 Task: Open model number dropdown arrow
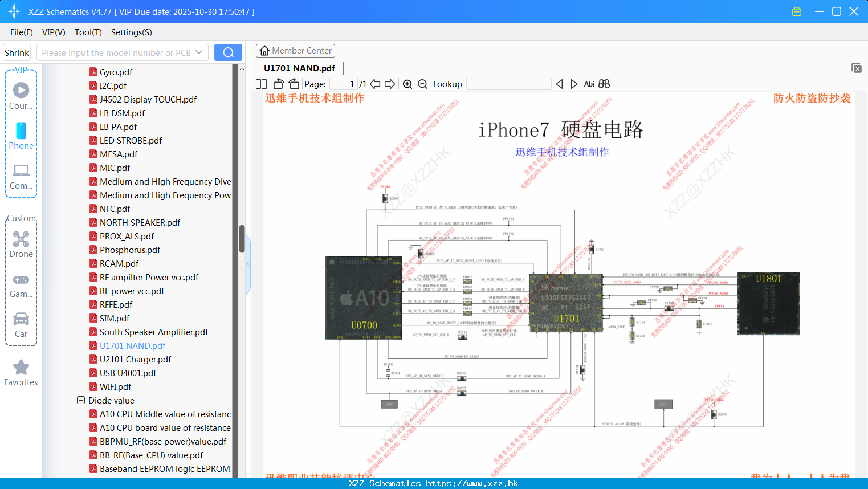click(x=199, y=52)
